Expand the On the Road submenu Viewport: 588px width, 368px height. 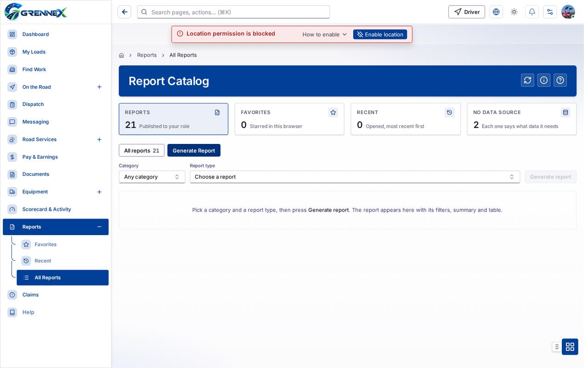click(99, 87)
